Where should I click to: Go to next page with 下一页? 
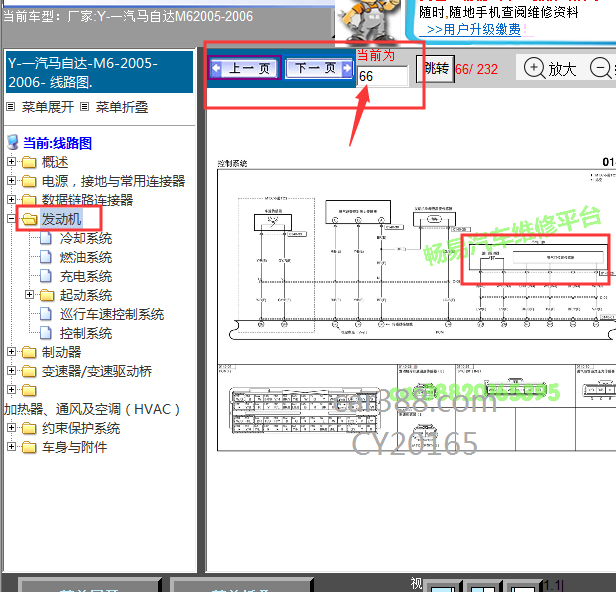point(319,68)
